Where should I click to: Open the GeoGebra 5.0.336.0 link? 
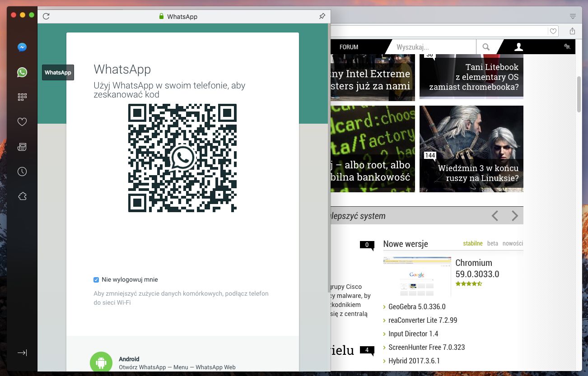pos(417,306)
